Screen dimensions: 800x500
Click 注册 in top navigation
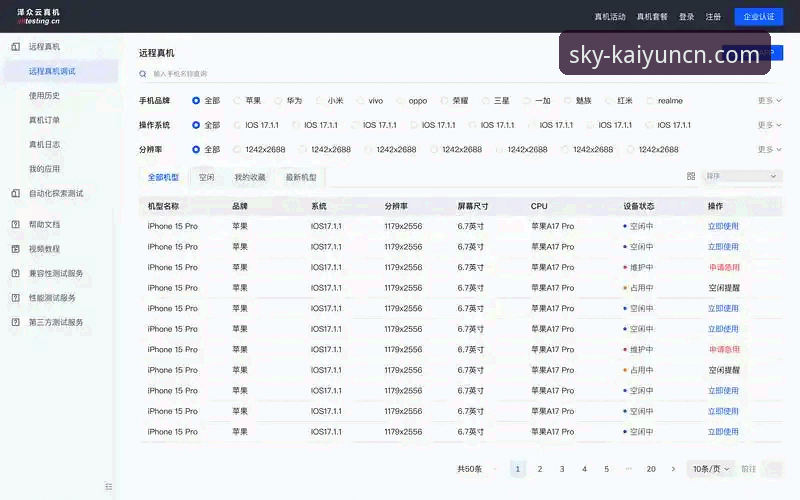point(713,17)
